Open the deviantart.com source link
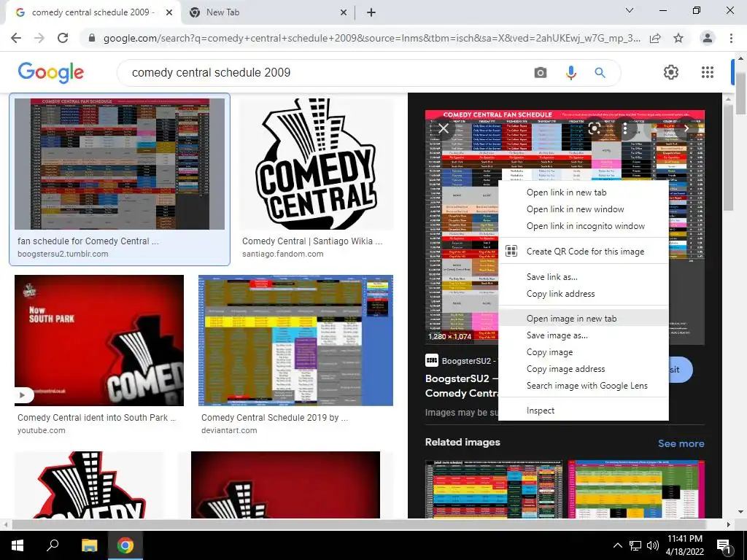Viewport: 747px width, 560px height. point(229,430)
